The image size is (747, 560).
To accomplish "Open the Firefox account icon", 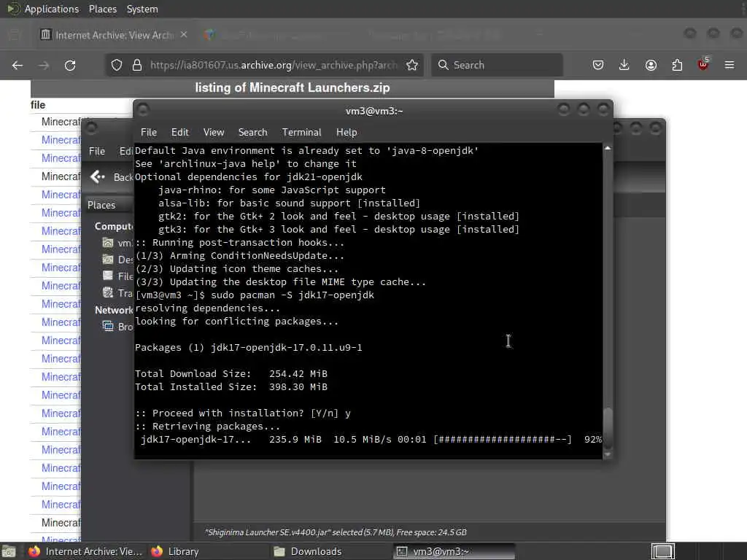I will [651, 65].
